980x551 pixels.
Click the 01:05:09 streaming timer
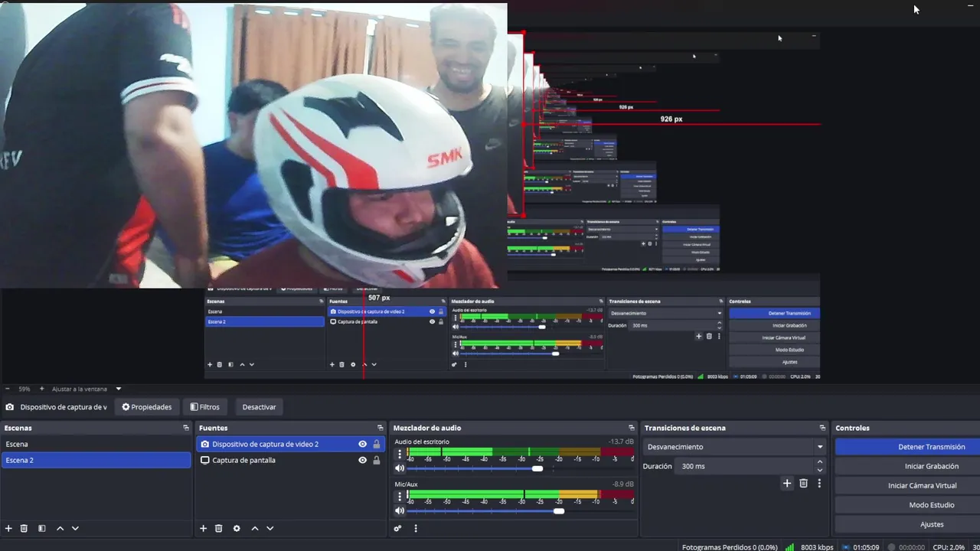pos(866,547)
